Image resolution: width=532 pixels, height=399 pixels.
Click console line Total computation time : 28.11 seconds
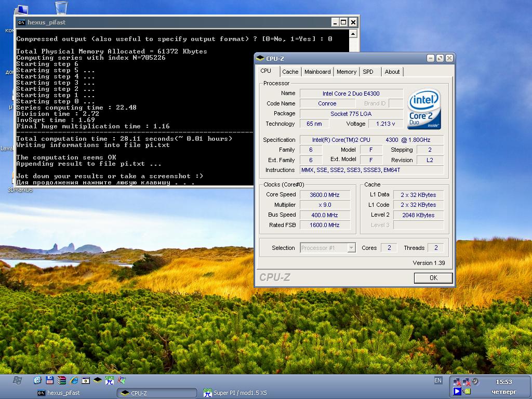pos(124,139)
